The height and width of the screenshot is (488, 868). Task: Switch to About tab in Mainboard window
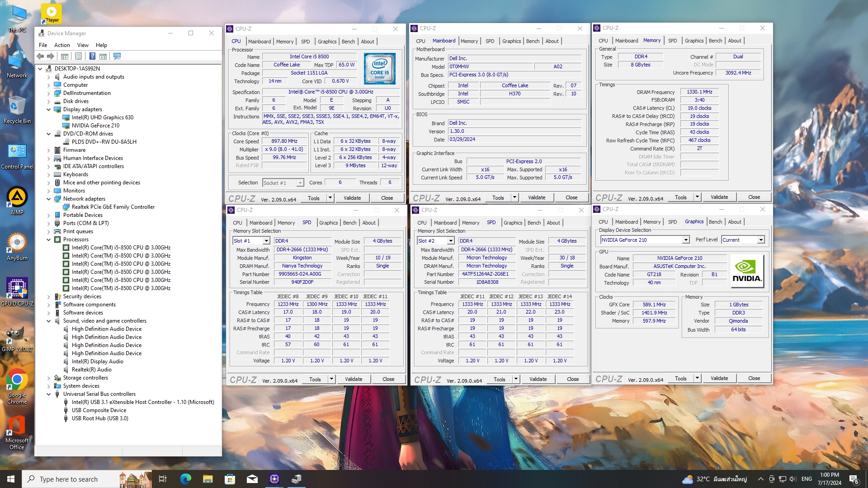(x=552, y=41)
